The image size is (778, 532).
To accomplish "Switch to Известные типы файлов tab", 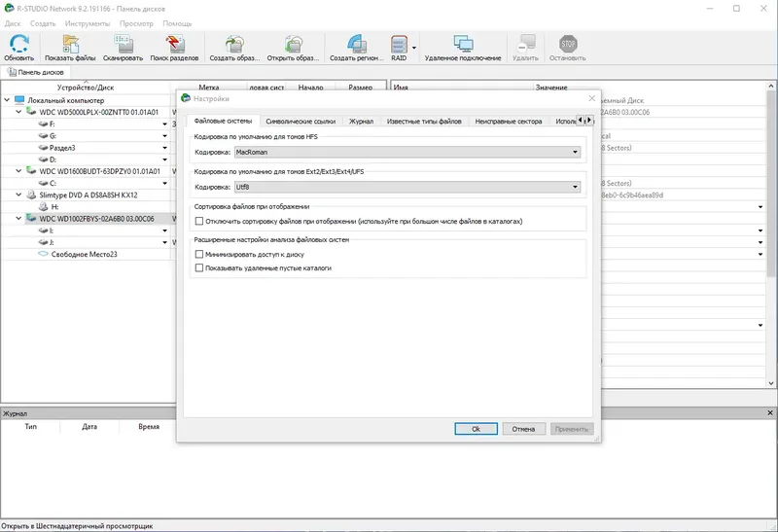I will [424, 122].
